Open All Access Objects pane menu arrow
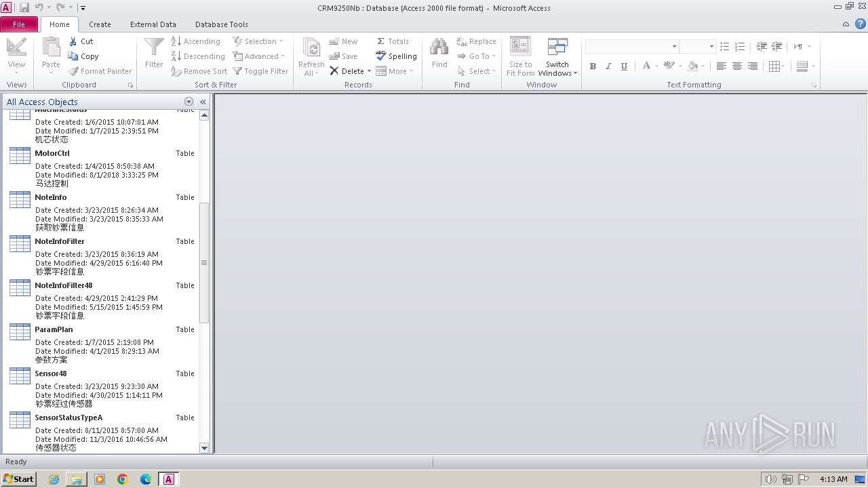The height and width of the screenshot is (488, 868). [x=189, y=102]
